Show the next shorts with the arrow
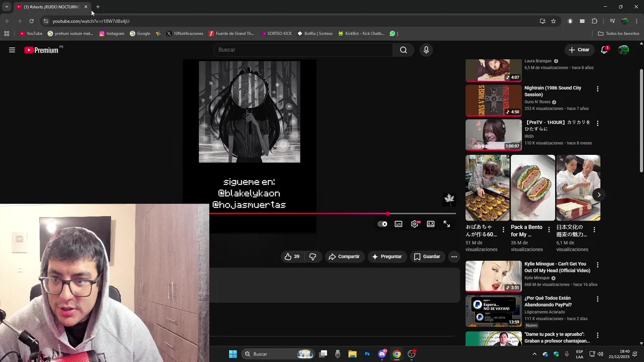 pyautogui.click(x=599, y=195)
